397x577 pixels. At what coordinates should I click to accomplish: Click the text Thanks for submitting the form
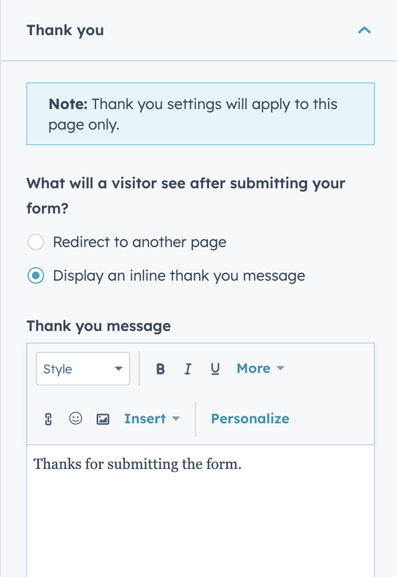click(137, 464)
